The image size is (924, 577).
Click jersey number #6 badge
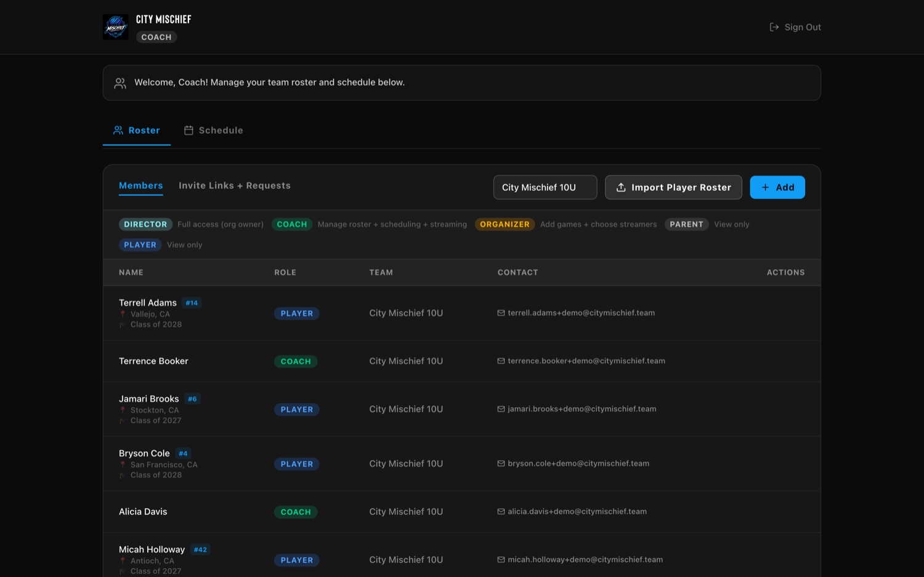pyautogui.click(x=192, y=399)
